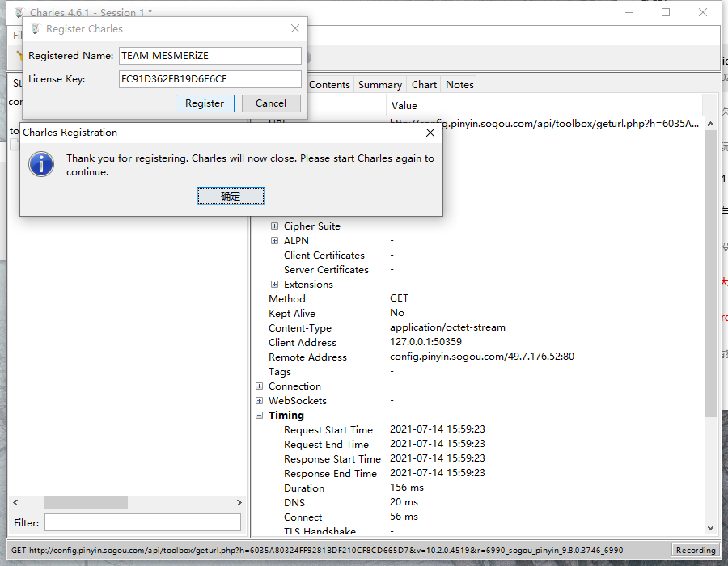728x566 pixels.
Task: Select the Server Certificates row
Action: [x=478, y=269]
